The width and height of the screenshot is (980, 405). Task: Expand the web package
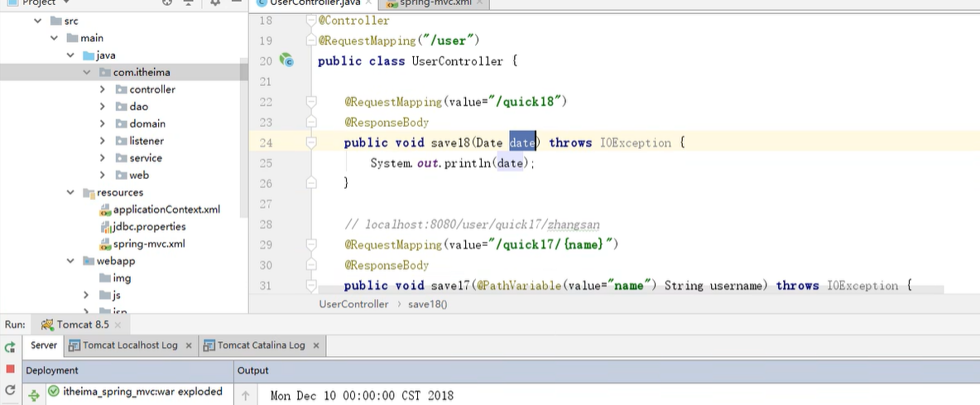pyautogui.click(x=103, y=176)
